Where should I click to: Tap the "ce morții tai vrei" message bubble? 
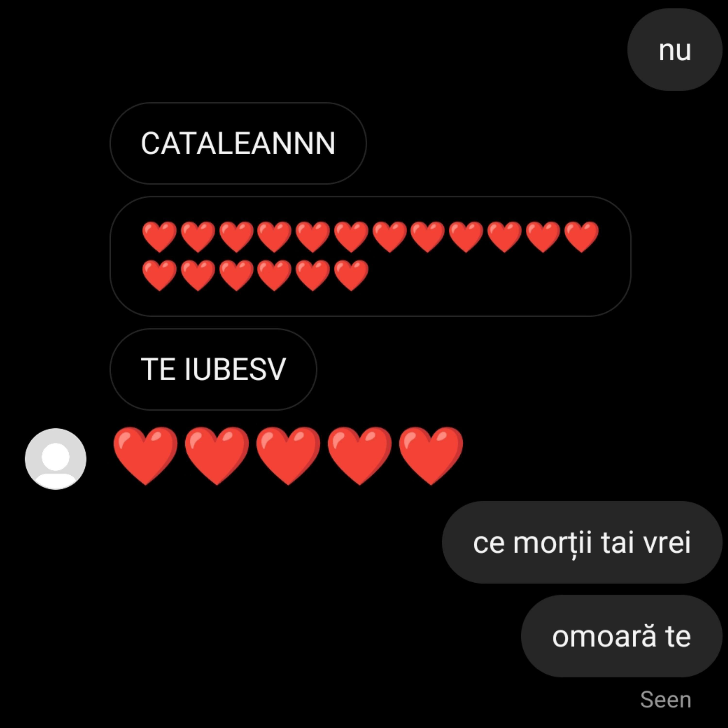[582, 542]
